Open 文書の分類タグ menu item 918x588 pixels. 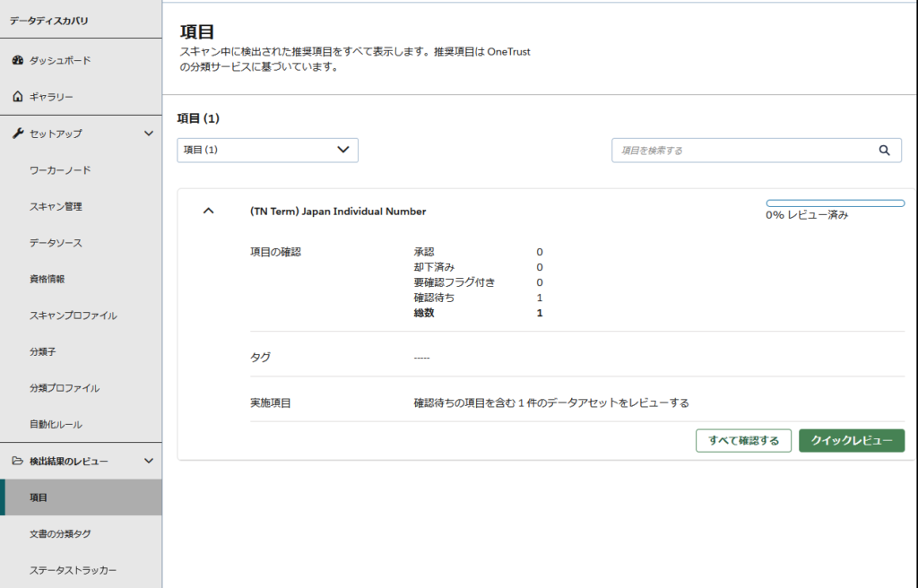[60, 533]
